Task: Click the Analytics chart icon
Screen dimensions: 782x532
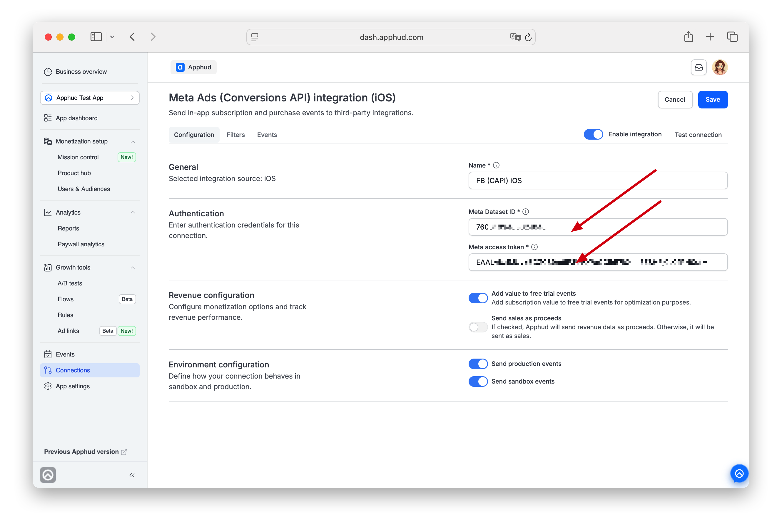Action: pos(48,212)
